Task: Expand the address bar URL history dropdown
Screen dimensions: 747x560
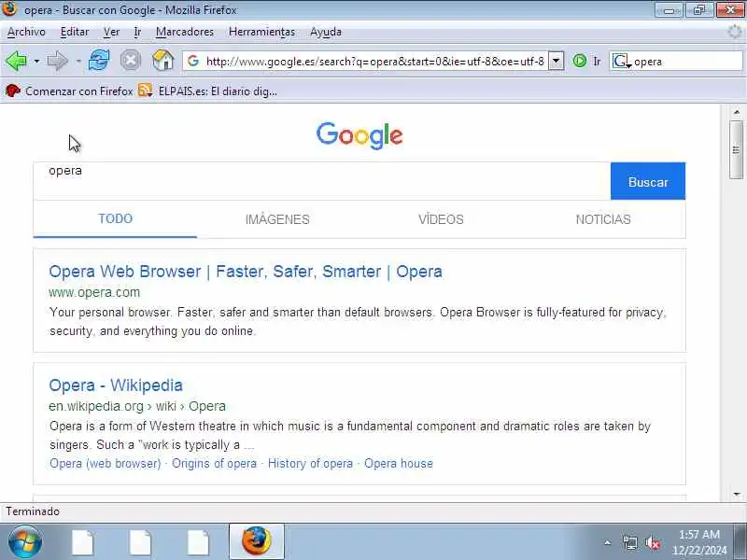Action: 556,61
